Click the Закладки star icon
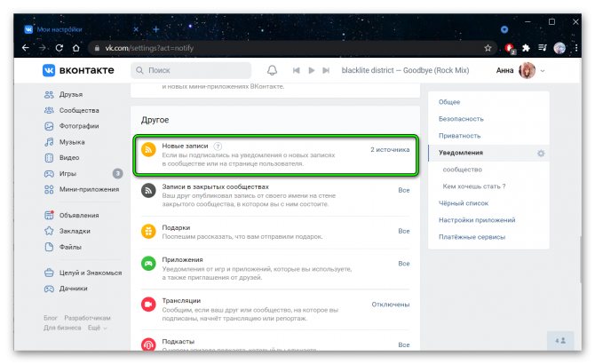595x364 pixels. tap(49, 231)
